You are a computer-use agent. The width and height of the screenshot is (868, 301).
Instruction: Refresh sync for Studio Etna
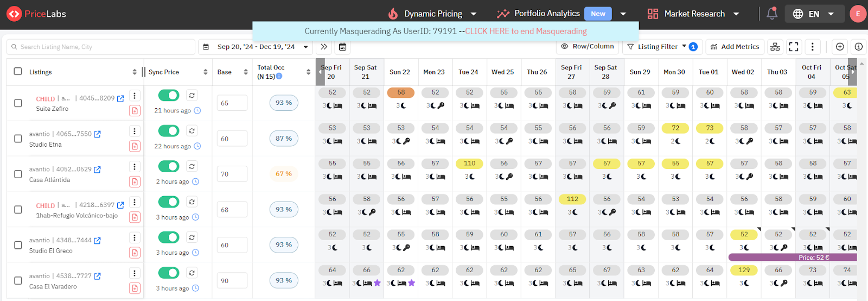pos(192,130)
